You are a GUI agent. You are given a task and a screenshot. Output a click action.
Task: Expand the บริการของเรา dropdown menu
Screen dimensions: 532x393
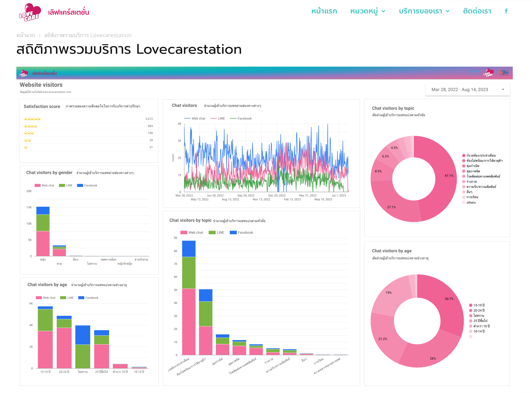(x=423, y=11)
